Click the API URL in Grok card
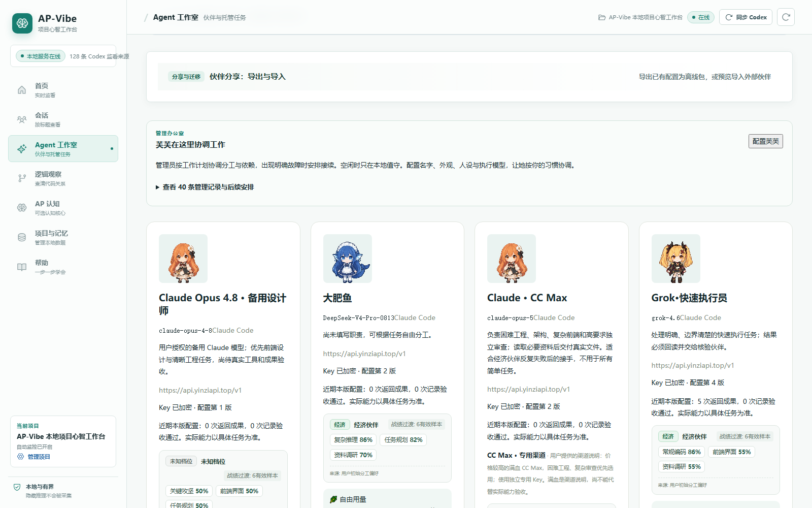Screen dimensions: 812x508 (693, 365)
